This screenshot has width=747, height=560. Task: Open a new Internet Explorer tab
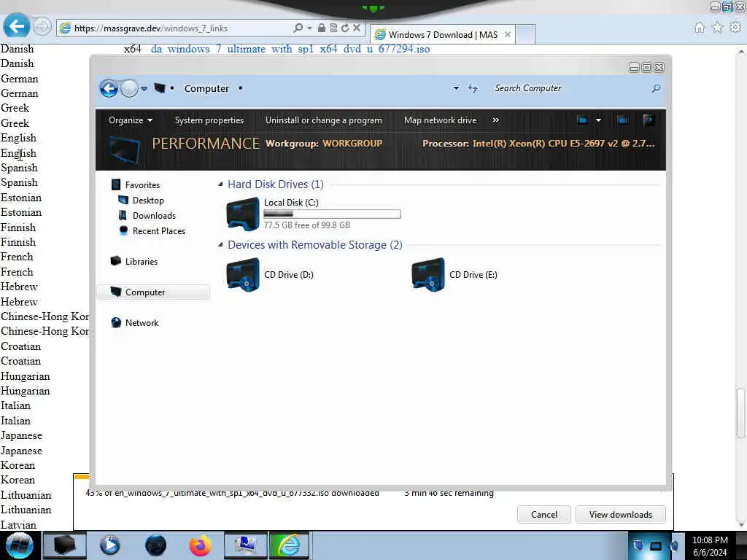pos(525,35)
